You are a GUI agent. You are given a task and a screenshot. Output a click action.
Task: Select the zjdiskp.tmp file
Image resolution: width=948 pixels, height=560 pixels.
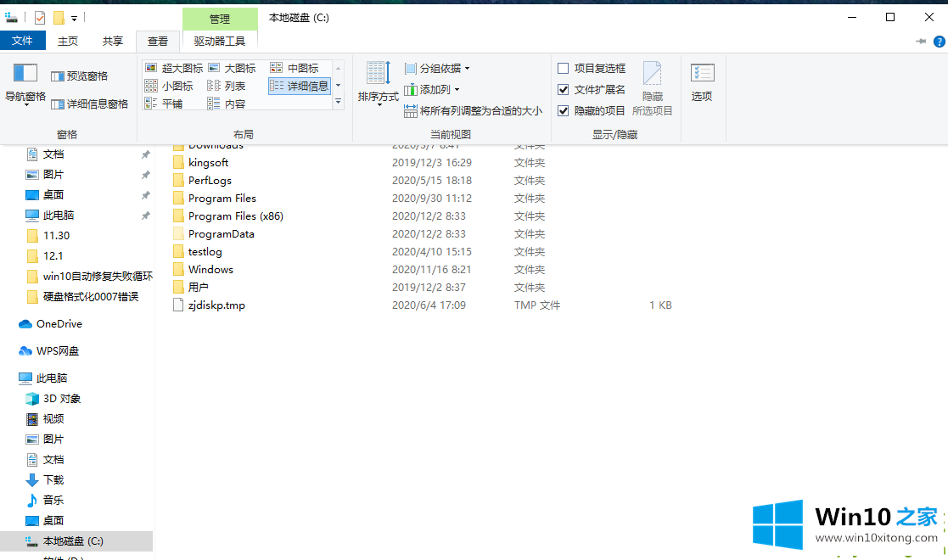tap(216, 305)
